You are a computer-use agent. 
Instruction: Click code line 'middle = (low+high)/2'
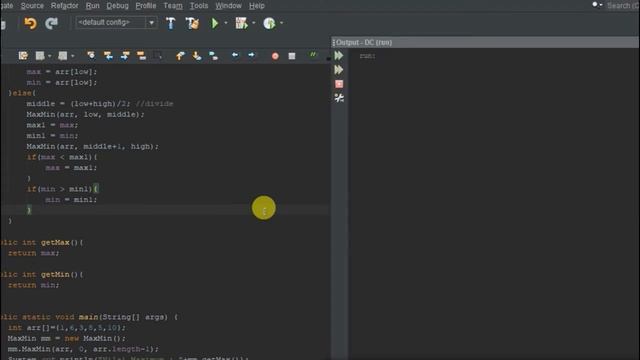100,104
